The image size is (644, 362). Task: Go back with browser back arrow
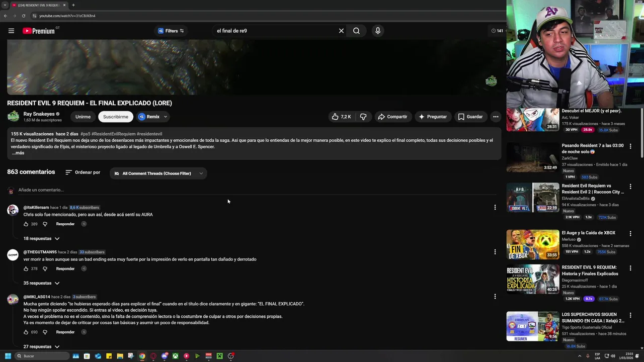pos(6,16)
